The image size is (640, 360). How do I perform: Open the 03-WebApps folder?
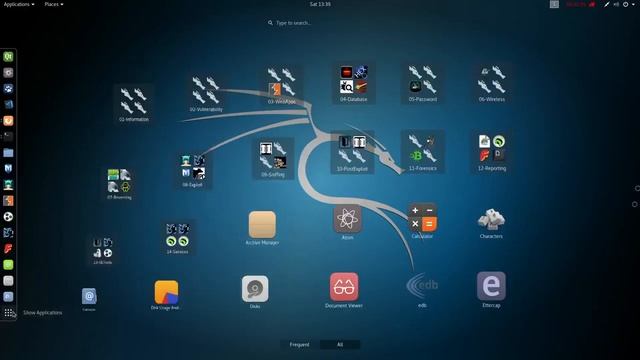[x=282, y=85]
